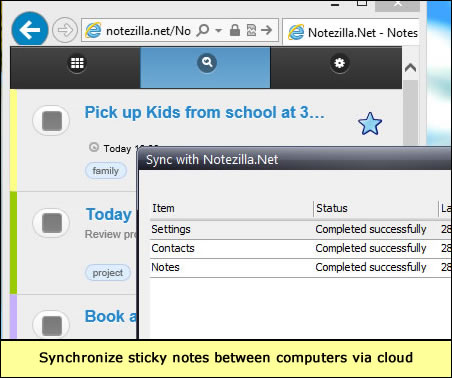This screenshot has height=378, width=452.
Task: Open the Pick up Kids from school note
Action: pos(204,112)
